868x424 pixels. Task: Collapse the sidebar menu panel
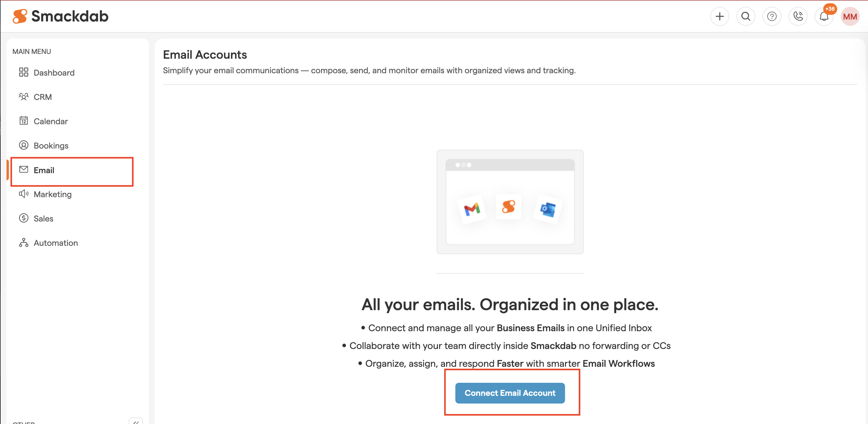(x=136, y=421)
